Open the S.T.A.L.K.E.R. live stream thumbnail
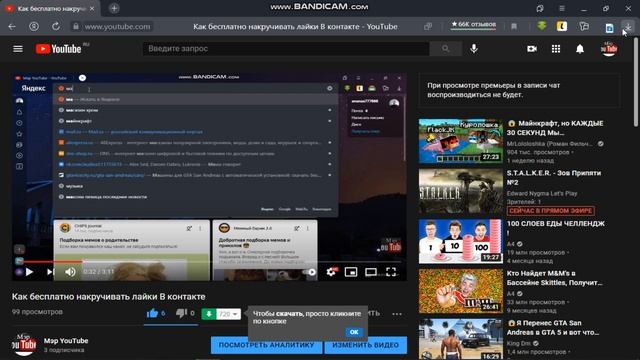 tap(460, 191)
